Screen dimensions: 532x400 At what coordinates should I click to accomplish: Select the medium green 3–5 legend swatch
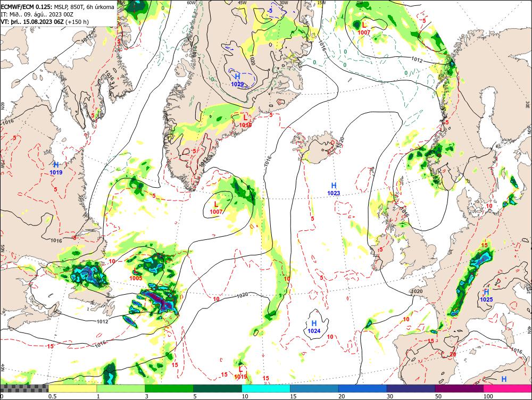pos(169,388)
